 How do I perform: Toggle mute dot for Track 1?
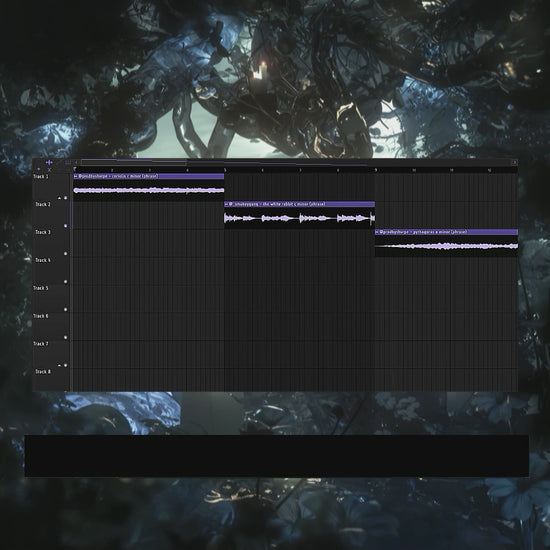click(66, 198)
